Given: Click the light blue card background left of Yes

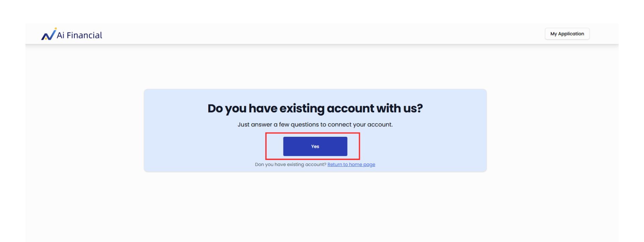Looking at the screenshot, I should point(205,146).
